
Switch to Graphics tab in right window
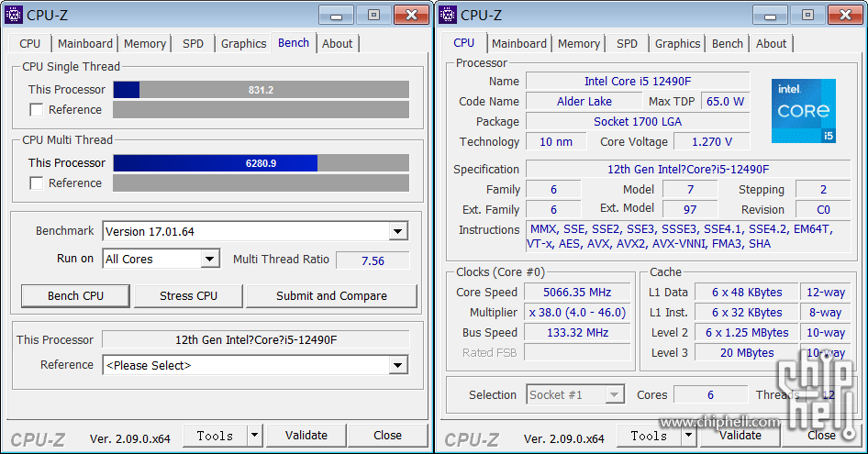coord(677,44)
